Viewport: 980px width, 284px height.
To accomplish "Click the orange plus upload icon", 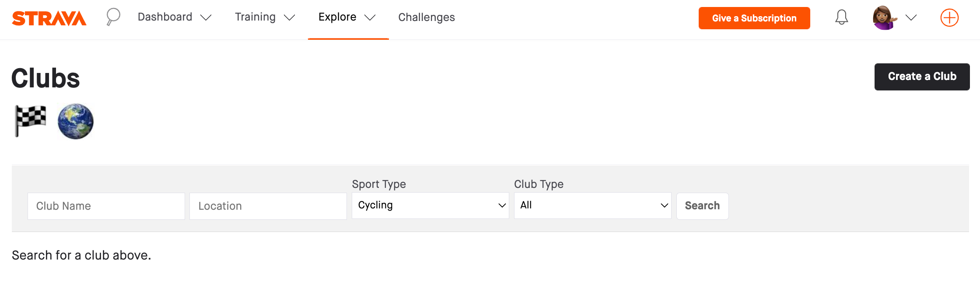I will pyautogui.click(x=949, y=18).
